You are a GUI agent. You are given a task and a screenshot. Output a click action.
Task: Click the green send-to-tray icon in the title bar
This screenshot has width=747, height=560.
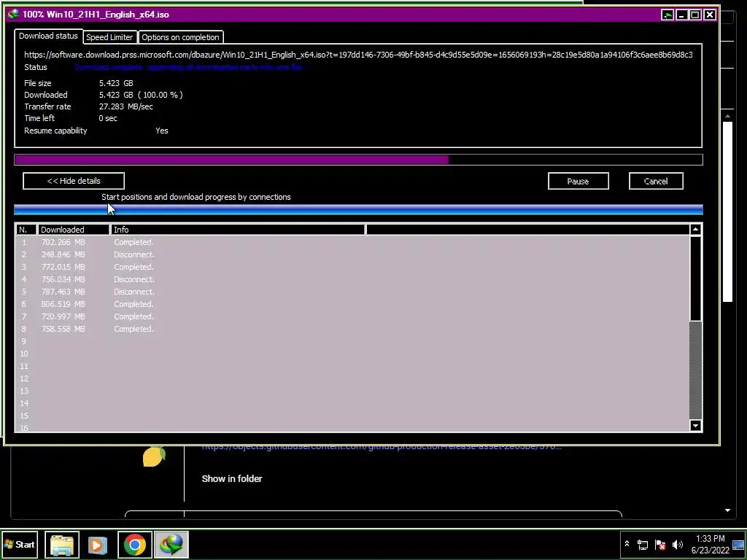pyautogui.click(x=668, y=15)
